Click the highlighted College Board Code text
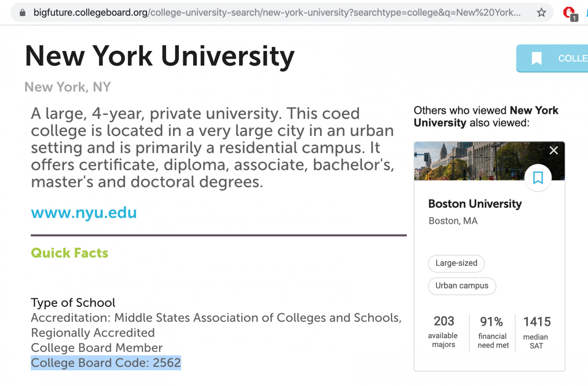The image size is (588, 386). click(x=106, y=363)
